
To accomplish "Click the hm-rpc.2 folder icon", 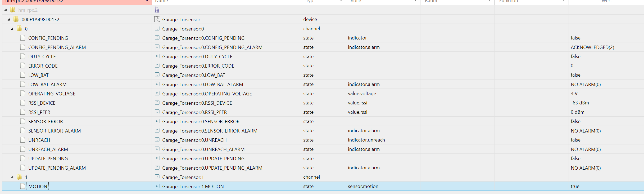I will 13,10.
